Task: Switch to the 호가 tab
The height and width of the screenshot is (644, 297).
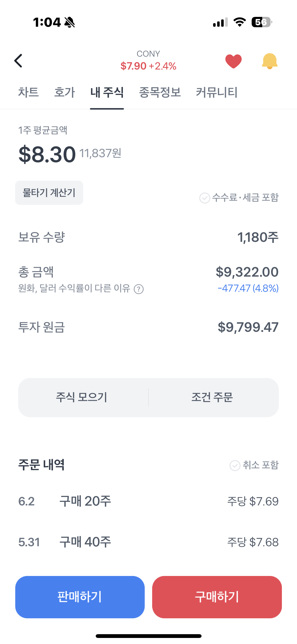Action: click(64, 92)
